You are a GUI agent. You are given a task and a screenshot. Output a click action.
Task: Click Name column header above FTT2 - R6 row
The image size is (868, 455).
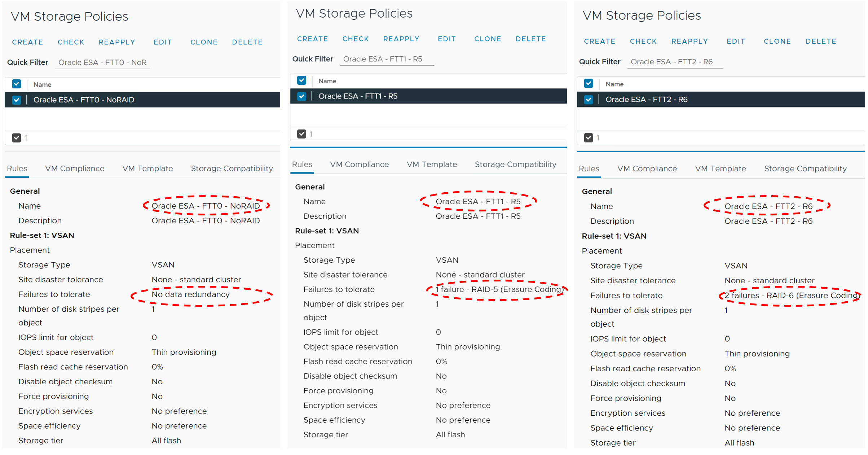(614, 84)
